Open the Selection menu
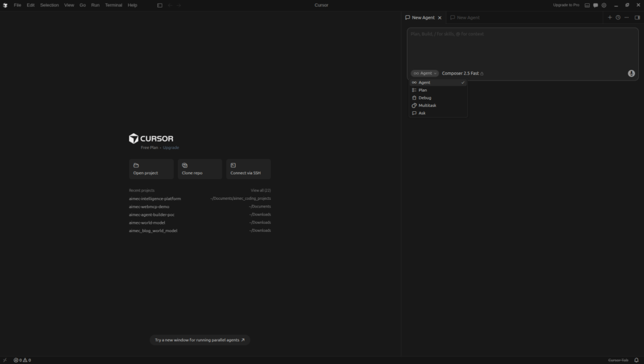This screenshot has height=364, width=644. pos(49,5)
